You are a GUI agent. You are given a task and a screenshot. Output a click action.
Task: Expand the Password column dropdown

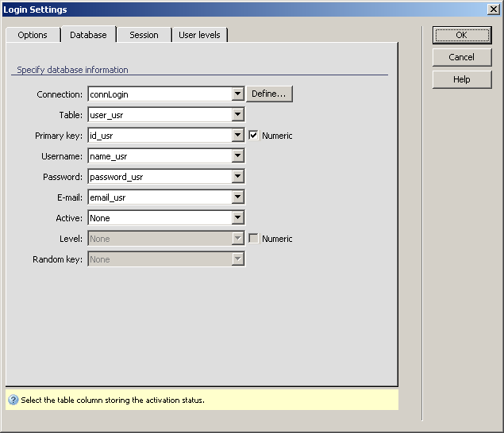coord(237,177)
